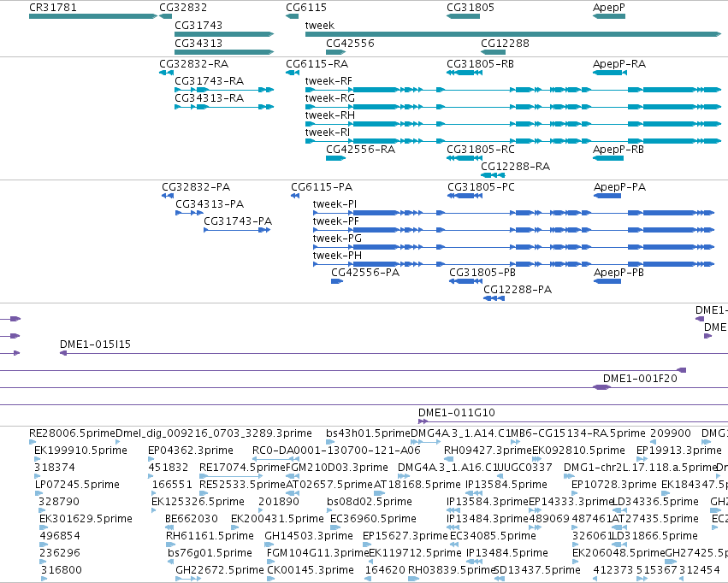Select the CG34313 gene bar
Viewport: 728px width, 583px height.
[x=224, y=52]
